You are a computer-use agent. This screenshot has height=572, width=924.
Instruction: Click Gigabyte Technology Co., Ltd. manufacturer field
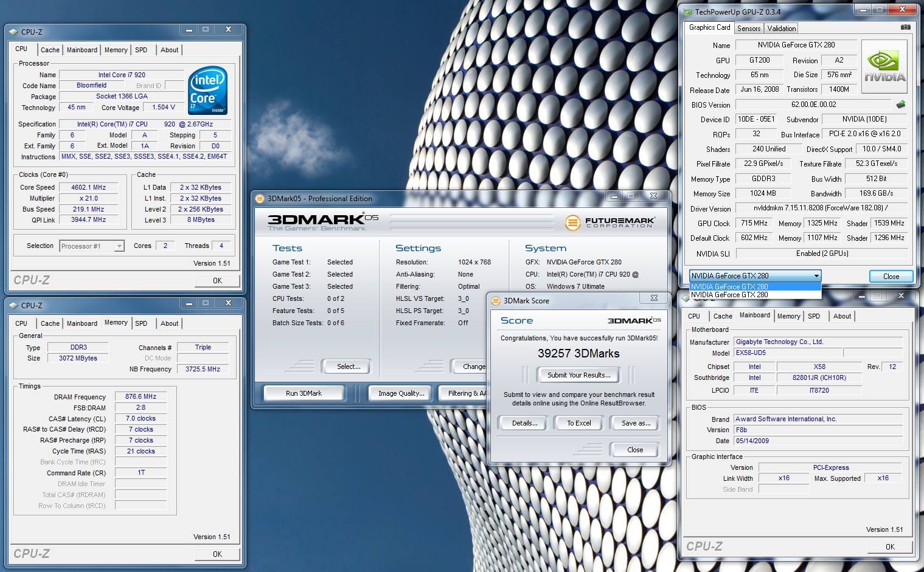click(819, 342)
